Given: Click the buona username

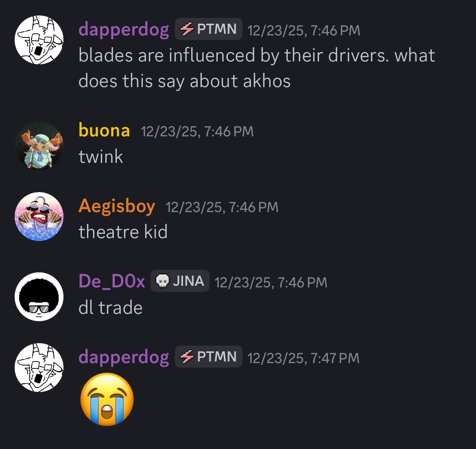Looking at the screenshot, I should pos(104,130).
